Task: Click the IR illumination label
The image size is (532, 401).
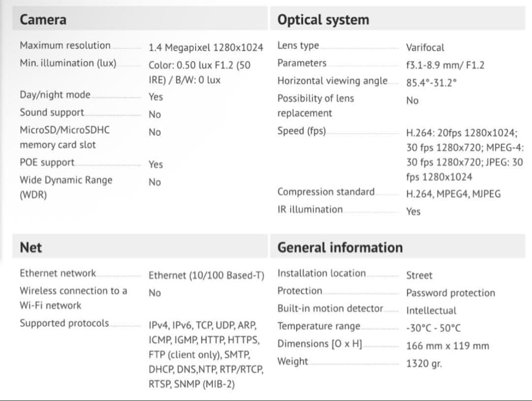Action: [310, 209]
